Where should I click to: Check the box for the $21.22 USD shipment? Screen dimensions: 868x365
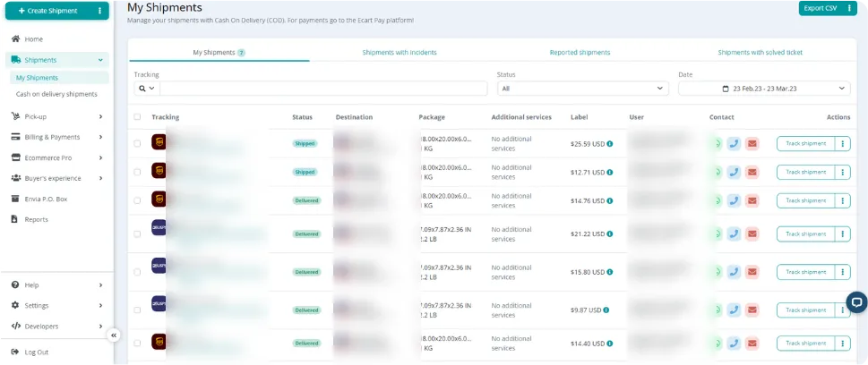(x=137, y=233)
